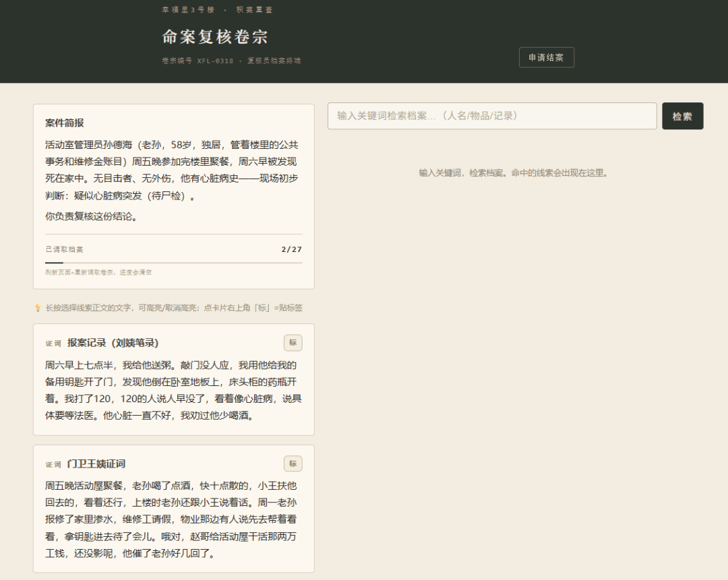Click the 已调取档案 progress bar

pyautogui.click(x=174, y=263)
